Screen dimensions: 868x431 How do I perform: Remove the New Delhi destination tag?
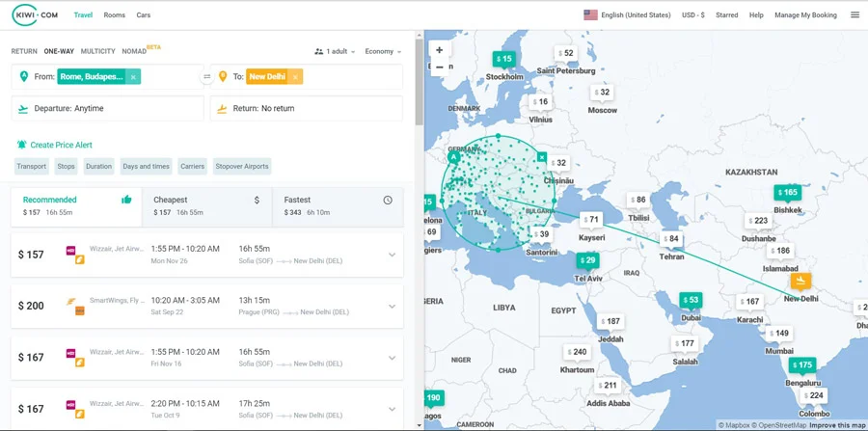point(295,77)
